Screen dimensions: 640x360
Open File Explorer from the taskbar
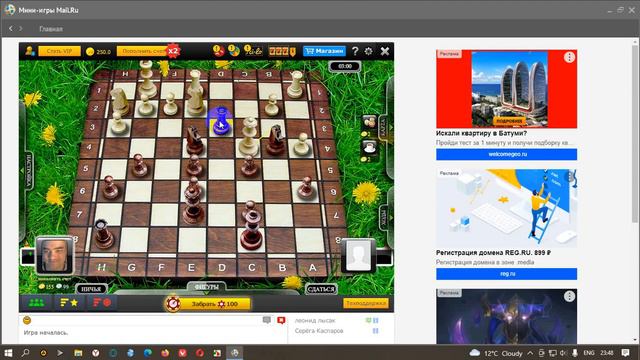[78, 353]
